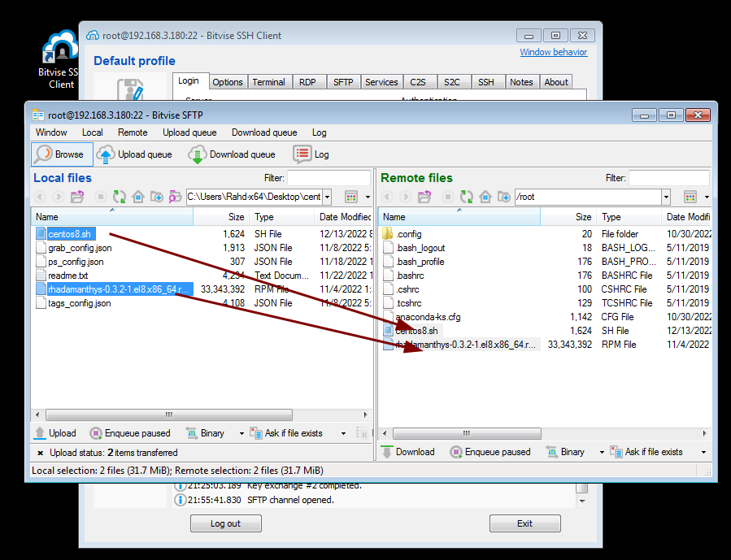731x560 pixels.
Task: Open the Browse view in the toolbar
Action: tap(62, 154)
